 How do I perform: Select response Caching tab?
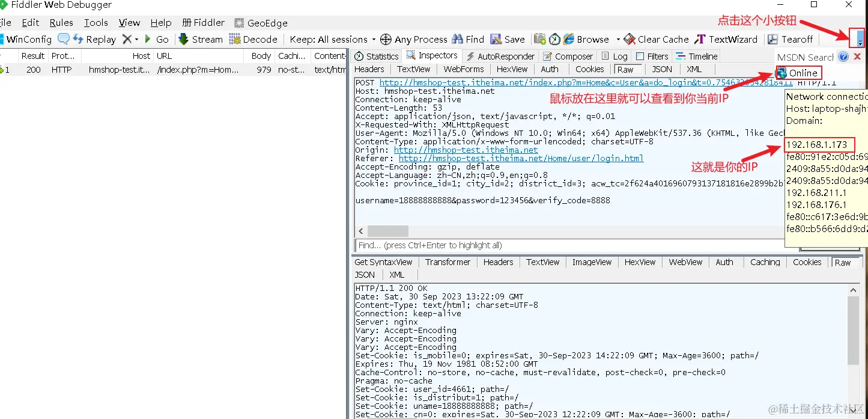pos(765,262)
